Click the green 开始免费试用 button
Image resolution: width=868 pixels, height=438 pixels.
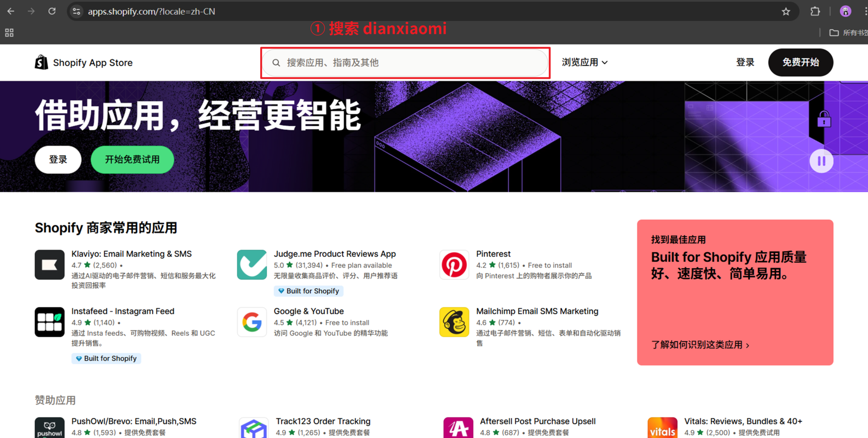point(132,160)
